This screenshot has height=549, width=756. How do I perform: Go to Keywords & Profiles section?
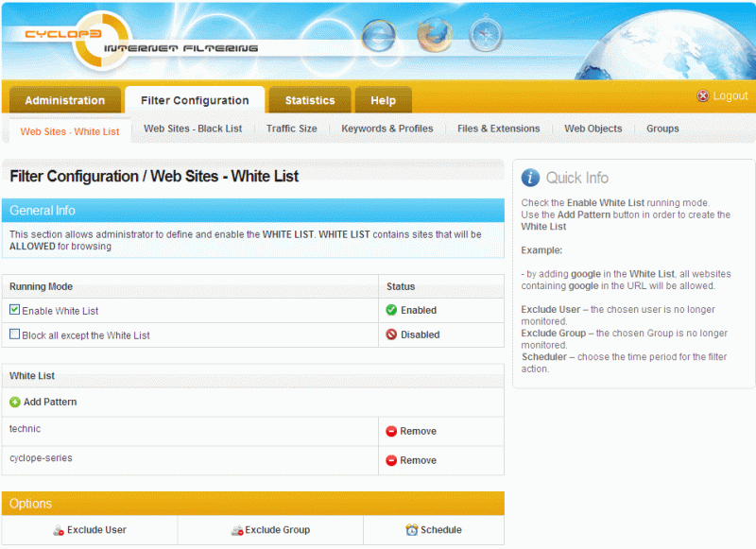point(387,129)
